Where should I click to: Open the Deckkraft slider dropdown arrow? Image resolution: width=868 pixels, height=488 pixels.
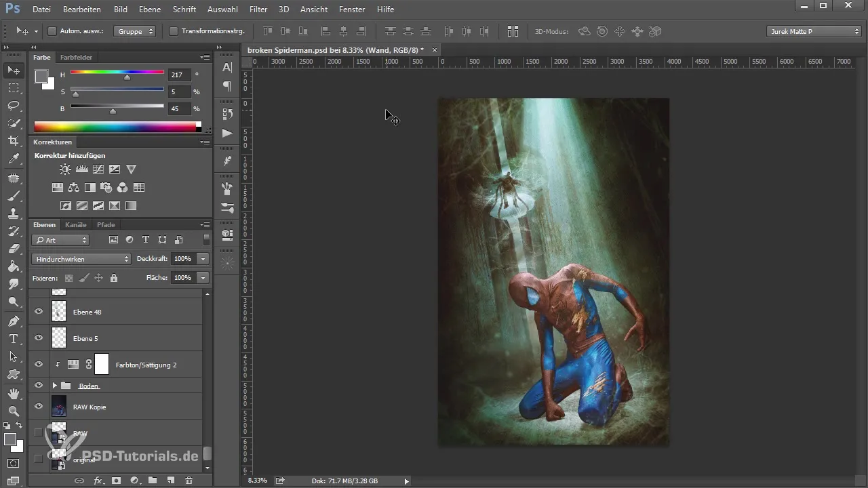coord(203,259)
